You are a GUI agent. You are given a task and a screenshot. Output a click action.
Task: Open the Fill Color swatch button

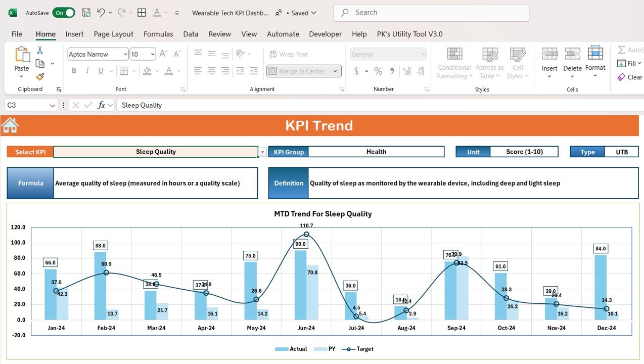(x=147, y=71)
